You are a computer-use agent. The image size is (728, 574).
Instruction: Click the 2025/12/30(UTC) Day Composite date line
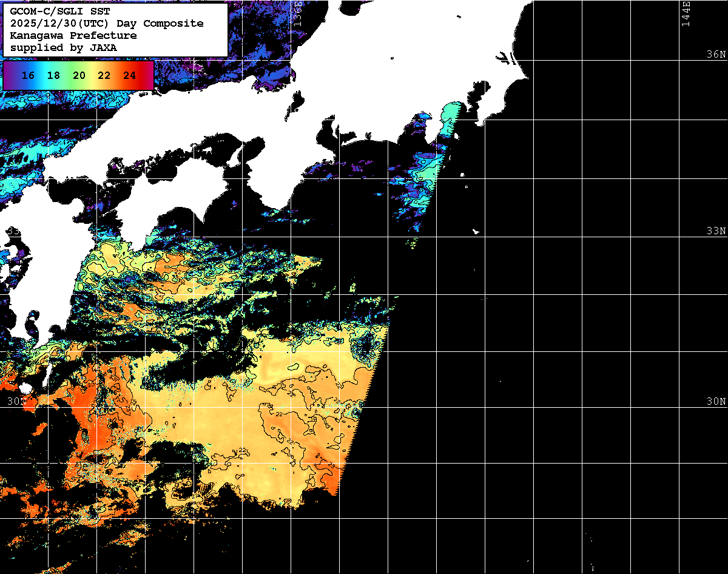click(106, 23)
